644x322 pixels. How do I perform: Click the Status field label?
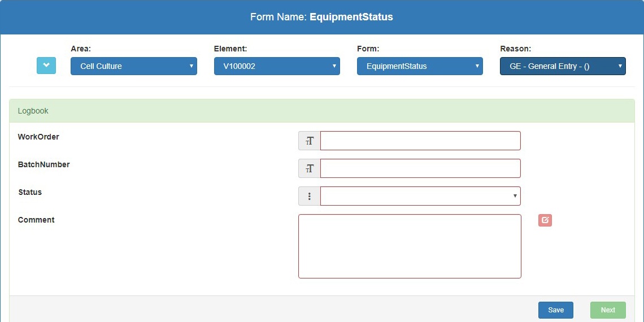tap(30, 192)
